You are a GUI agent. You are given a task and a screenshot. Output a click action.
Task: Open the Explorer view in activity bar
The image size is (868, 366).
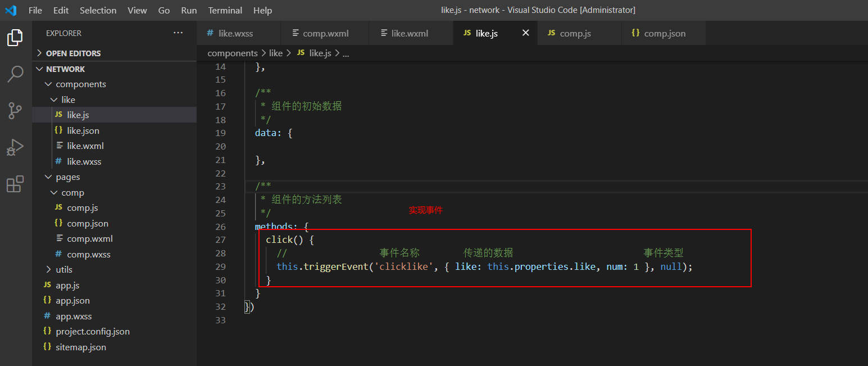(15, 38)
